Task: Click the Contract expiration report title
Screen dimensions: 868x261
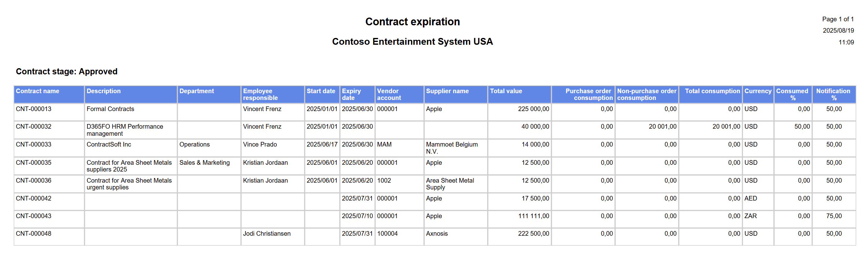Action: click(412, 22)
